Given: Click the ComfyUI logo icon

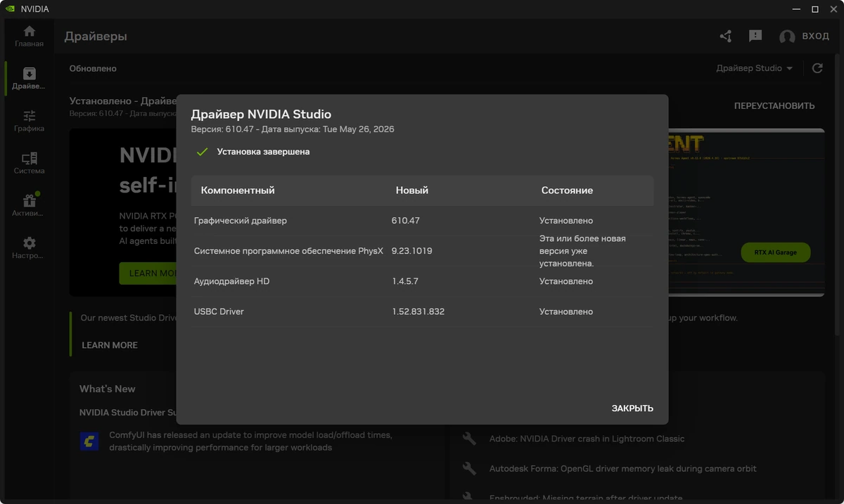Looking at the screenshot, I should coord(89,441).
